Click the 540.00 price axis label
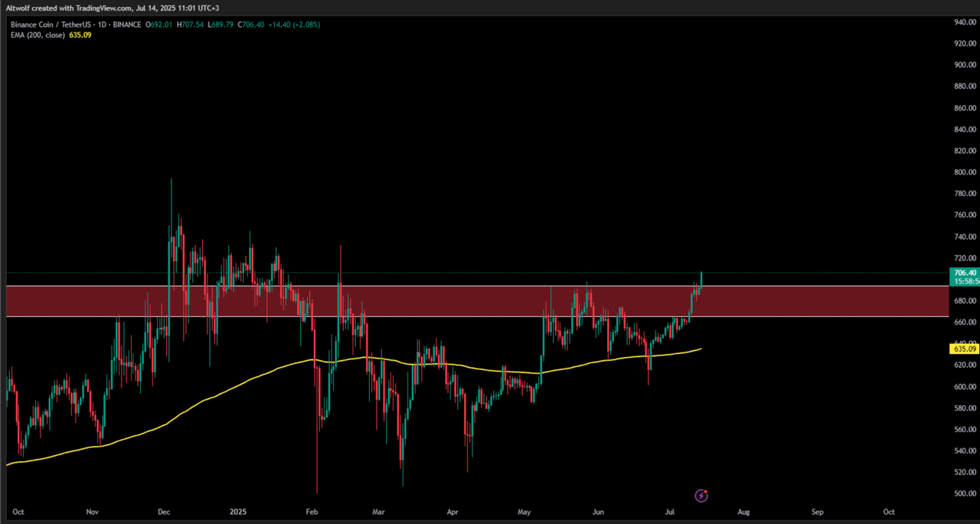 [x=965, y=451]
